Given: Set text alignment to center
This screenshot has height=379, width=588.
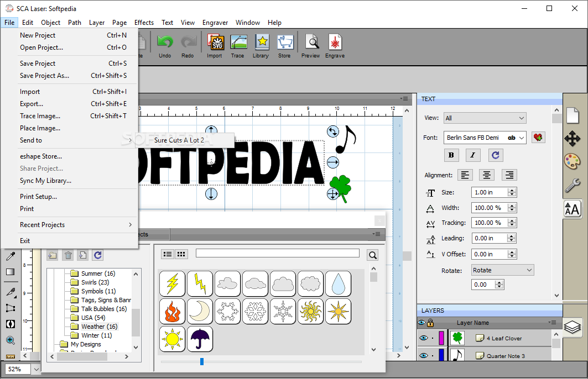Looking at the screenshot, I should (x=487, y=175).
